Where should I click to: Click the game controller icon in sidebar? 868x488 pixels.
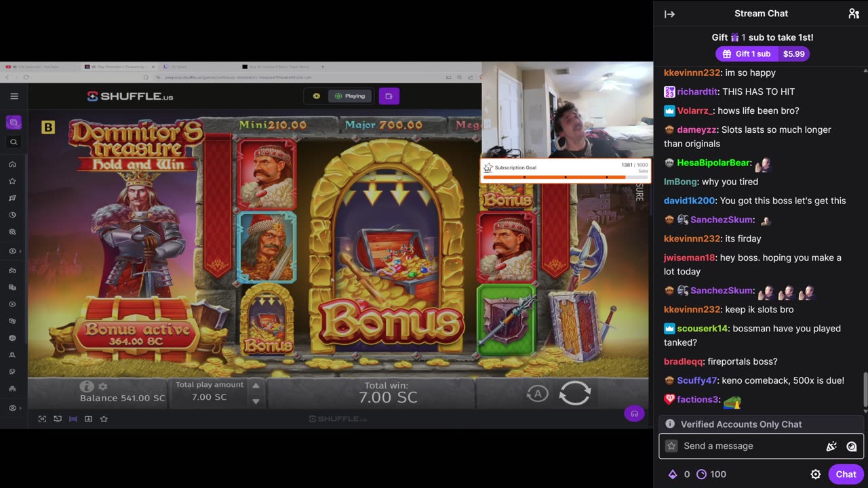[x=12, y=270]
